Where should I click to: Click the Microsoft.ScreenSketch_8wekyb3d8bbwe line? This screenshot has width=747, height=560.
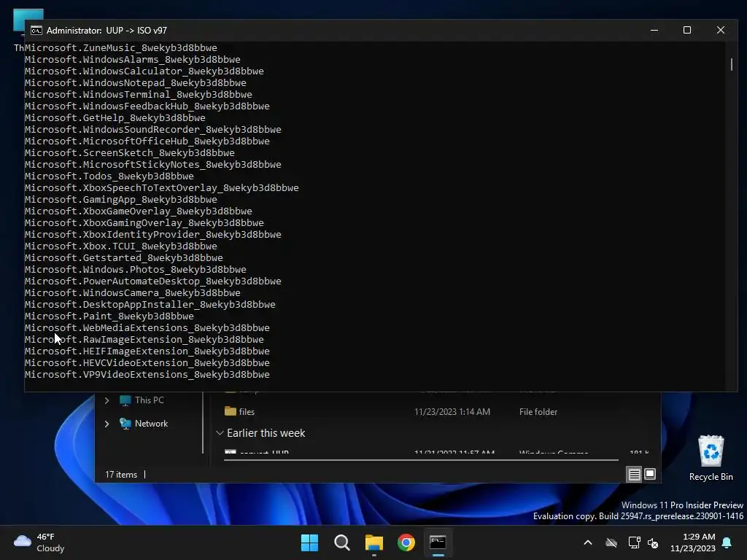130,153
